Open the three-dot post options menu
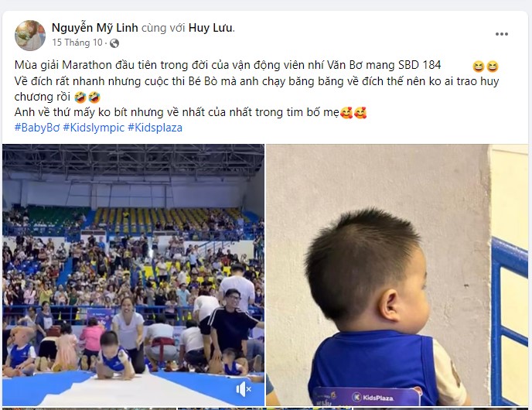This screenshot has height=410, width=532. tap(502, 34)
